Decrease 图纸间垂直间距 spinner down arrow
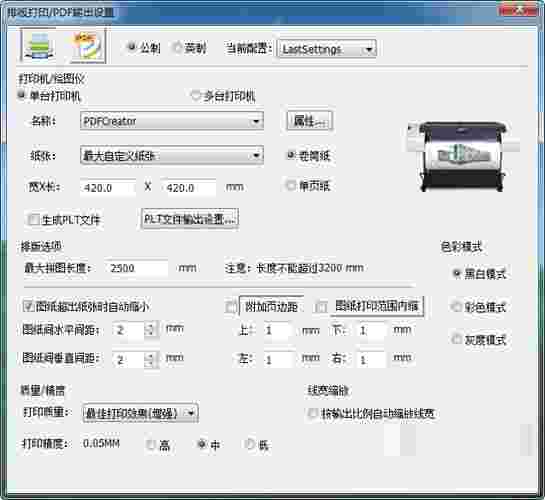 pos(151,363)
